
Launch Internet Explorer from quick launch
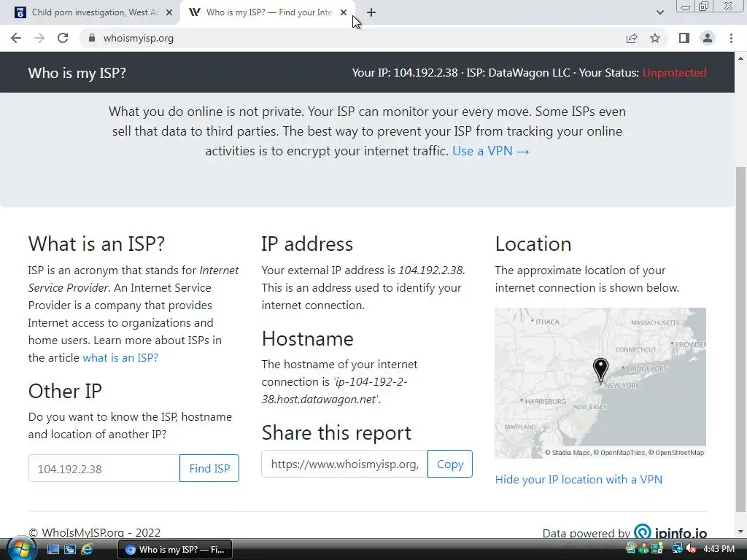coord(87,550)
